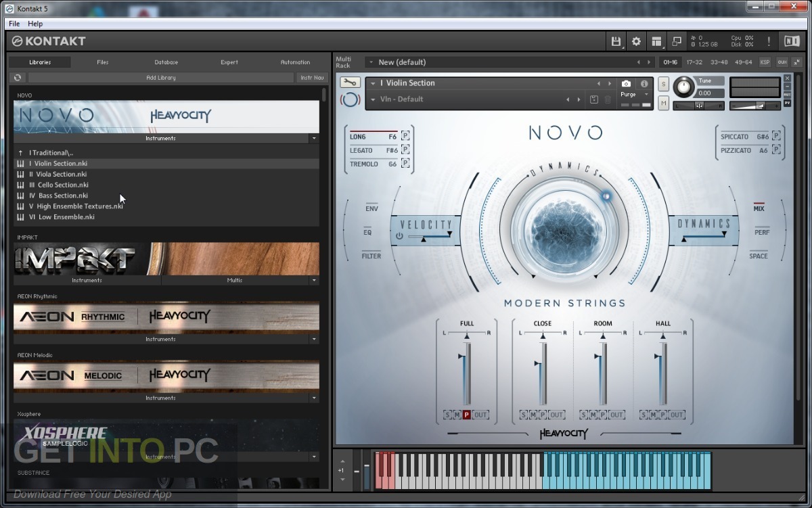Close the Violin Section instrument with X
Screen dimensions: 812x508
click(788, 78)
